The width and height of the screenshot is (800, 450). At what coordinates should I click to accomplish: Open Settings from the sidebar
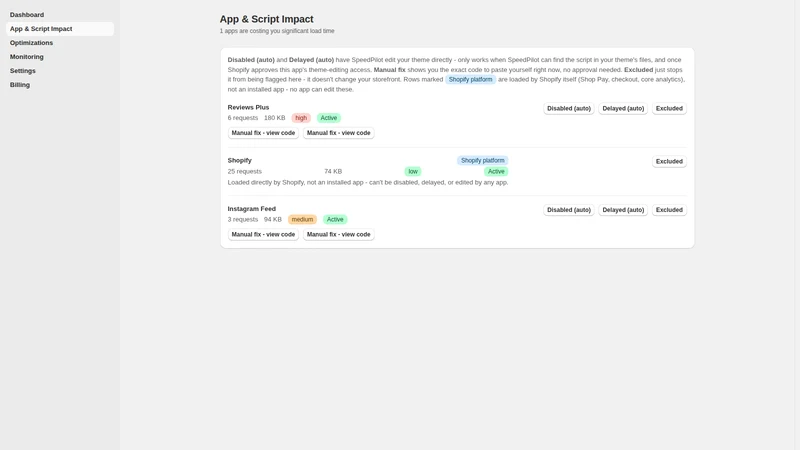point(22,71)
